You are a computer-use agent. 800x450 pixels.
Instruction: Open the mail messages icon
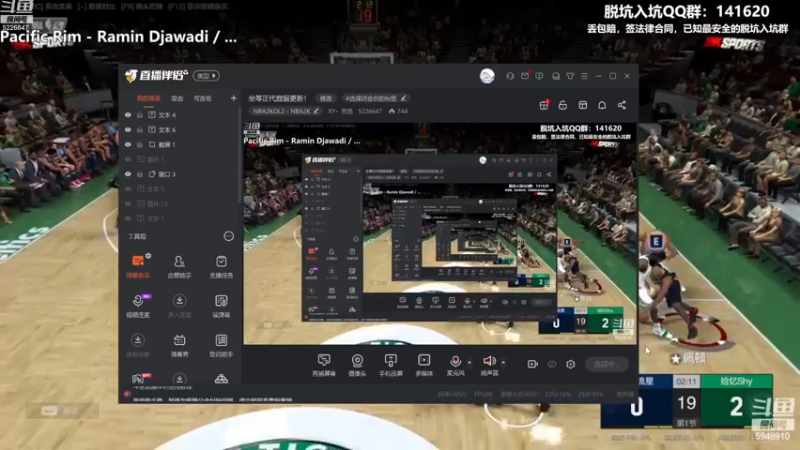tap(525, 76)
